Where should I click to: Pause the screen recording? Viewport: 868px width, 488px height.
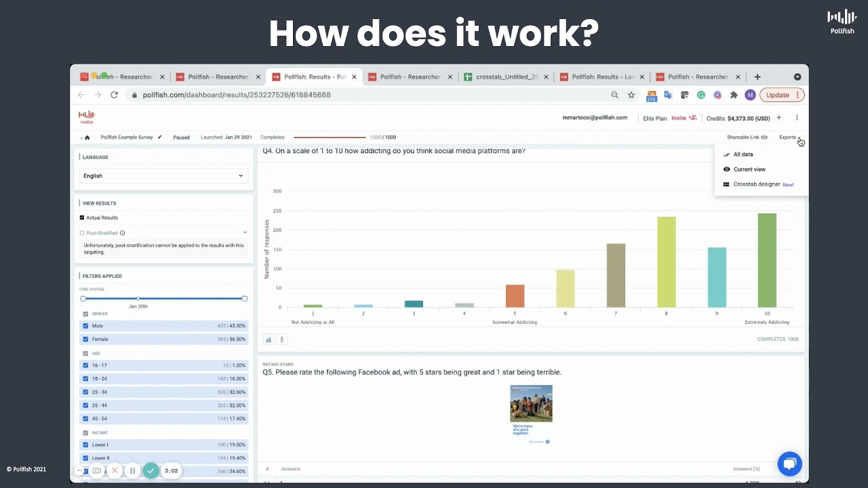point(132,470)
